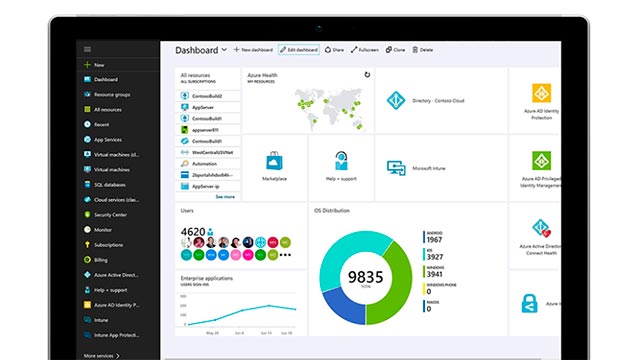Click the 9835 total in donut chart
The image size is (640, 360).
click(x=365, y=277)
